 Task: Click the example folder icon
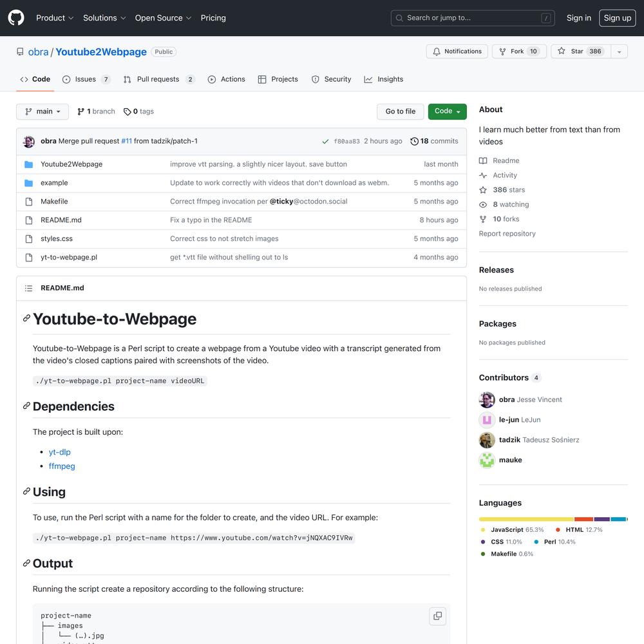pos(29,183)
